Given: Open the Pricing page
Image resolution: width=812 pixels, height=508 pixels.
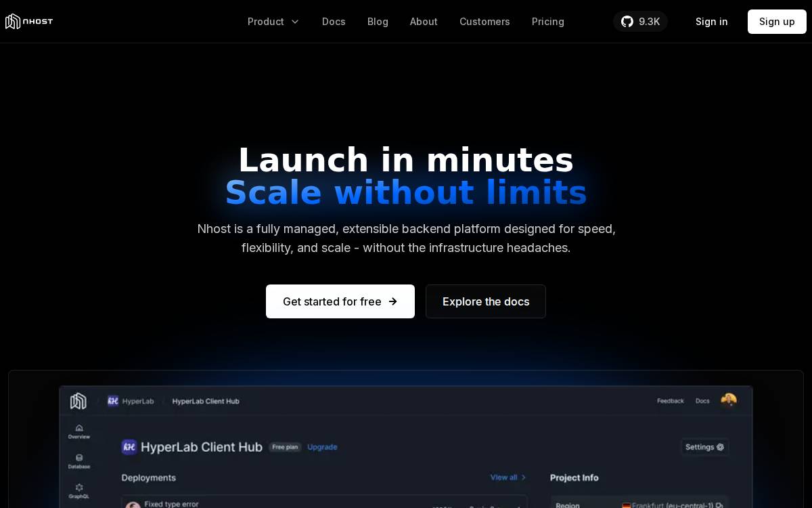Looking at the screenshot, I should pyautogui.click(x=548, y=22).
